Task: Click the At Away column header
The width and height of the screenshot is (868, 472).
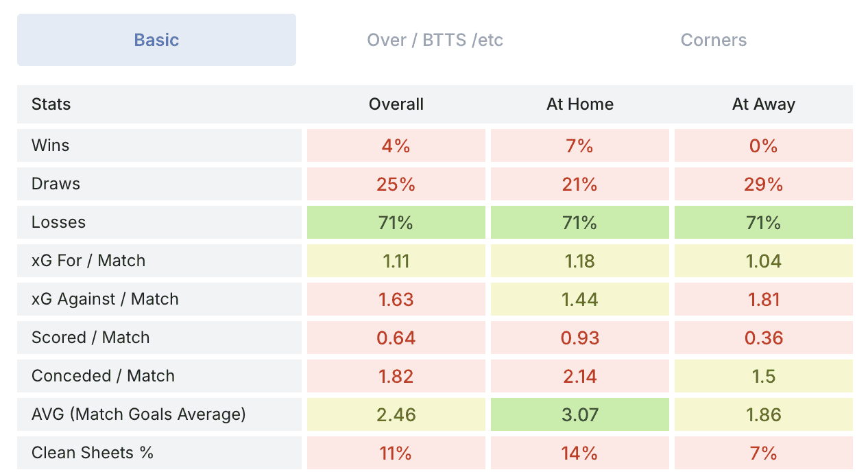Action: [x=763, y=104]
